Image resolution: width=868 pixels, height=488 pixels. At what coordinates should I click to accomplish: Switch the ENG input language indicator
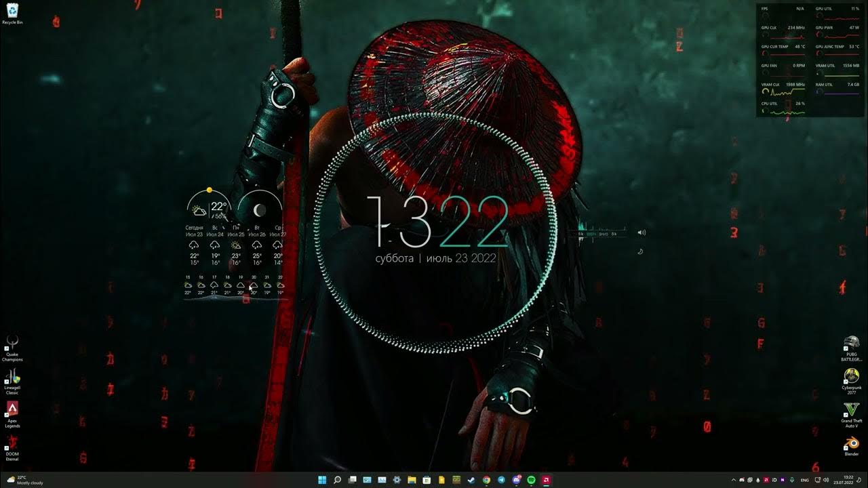(805, 480)
